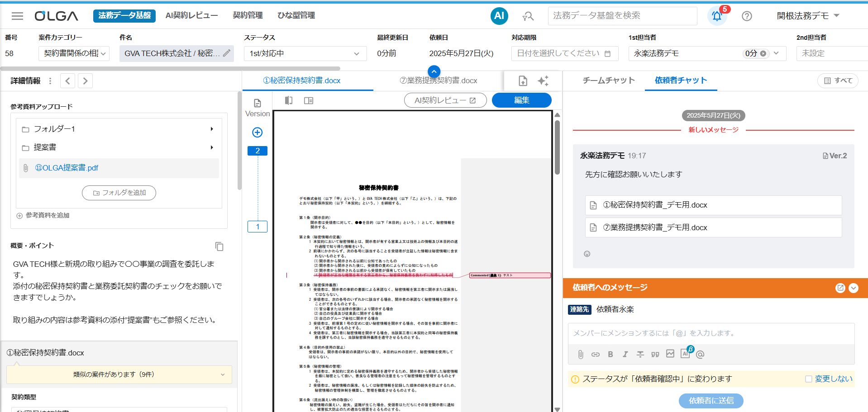Select version 1 marker on version timeline
868x412 pixels.
click(x=258, y=227)
